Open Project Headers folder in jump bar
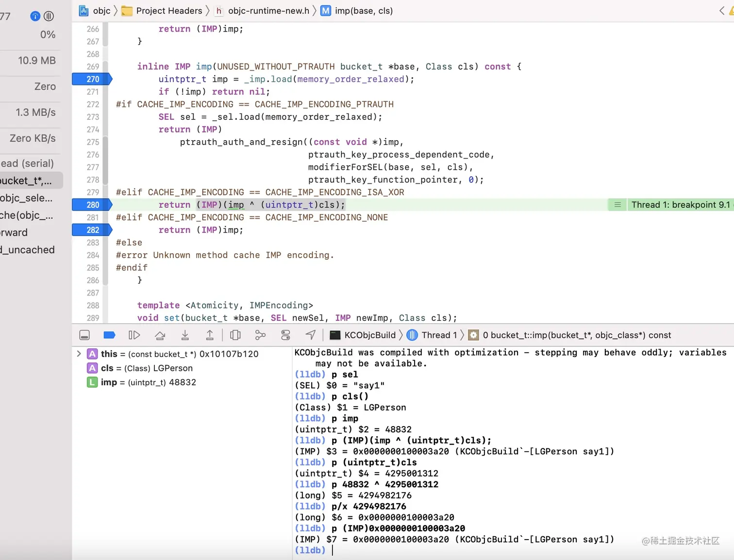This screenshot has height=560, width=734. coord(162,11)
